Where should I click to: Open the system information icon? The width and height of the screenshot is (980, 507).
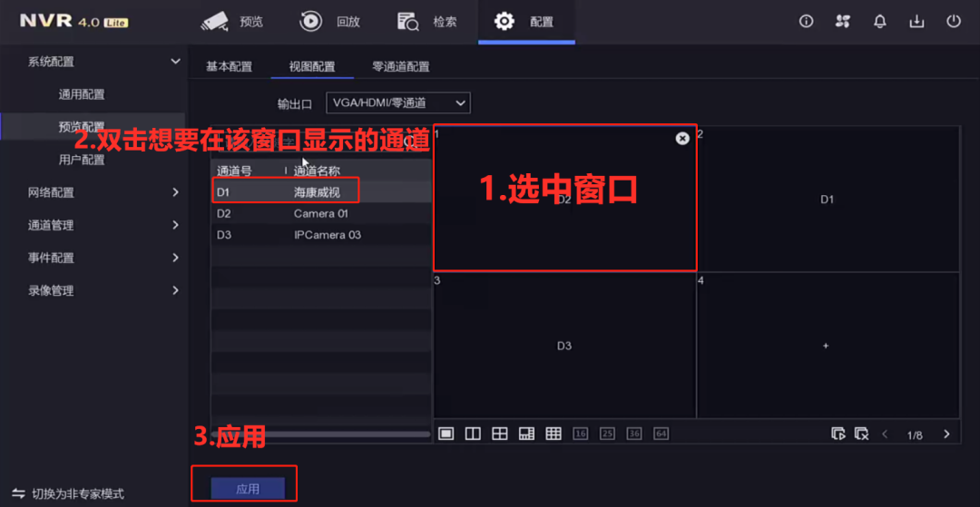(807, 21)
